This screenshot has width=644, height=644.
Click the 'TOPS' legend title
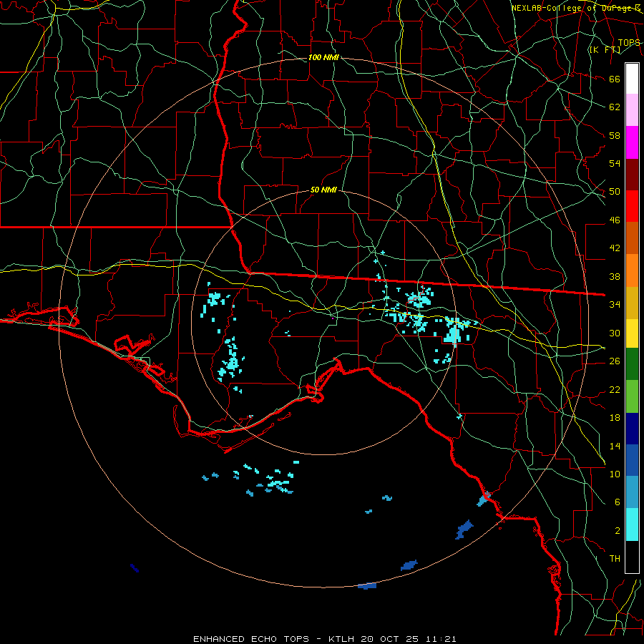(629, 43)
